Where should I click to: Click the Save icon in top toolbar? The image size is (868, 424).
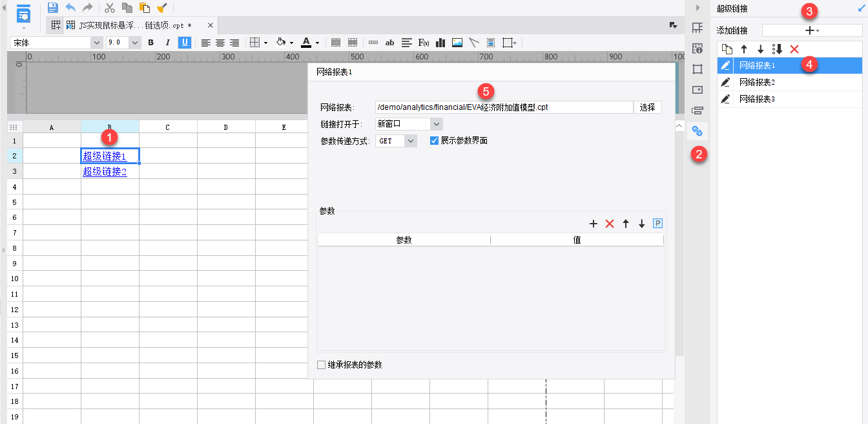pyautogui.click(x=53, y=8)
